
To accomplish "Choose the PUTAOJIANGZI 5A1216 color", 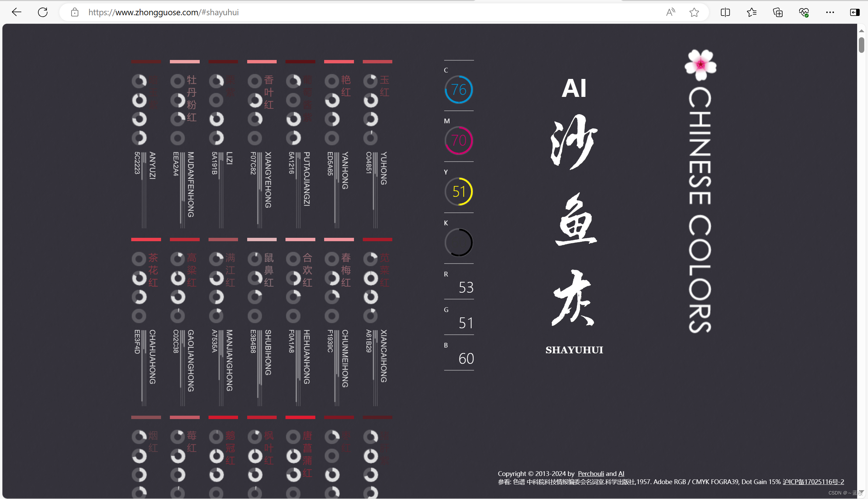I will click(x=300, y=144).
